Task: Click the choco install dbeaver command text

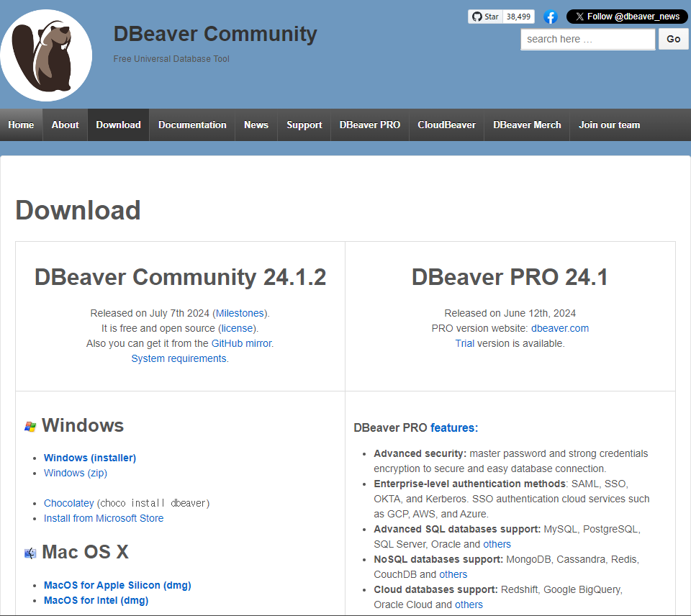Action: click(x=153, y=503)
